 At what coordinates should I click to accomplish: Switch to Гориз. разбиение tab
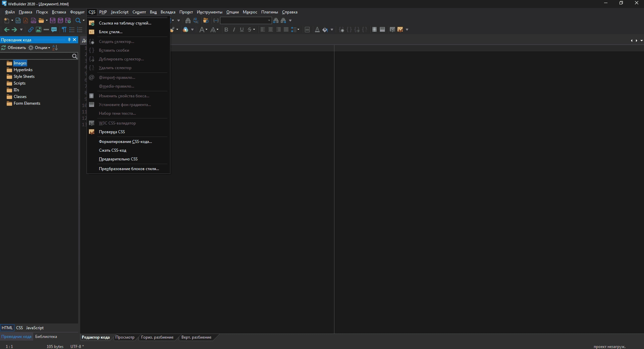(157, 337)
